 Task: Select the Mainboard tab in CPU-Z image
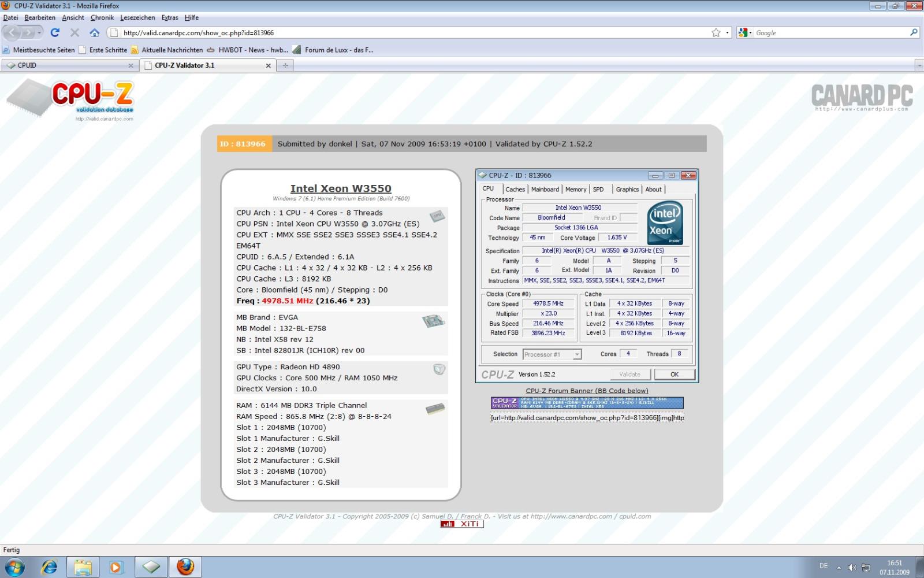click(545, 190)
